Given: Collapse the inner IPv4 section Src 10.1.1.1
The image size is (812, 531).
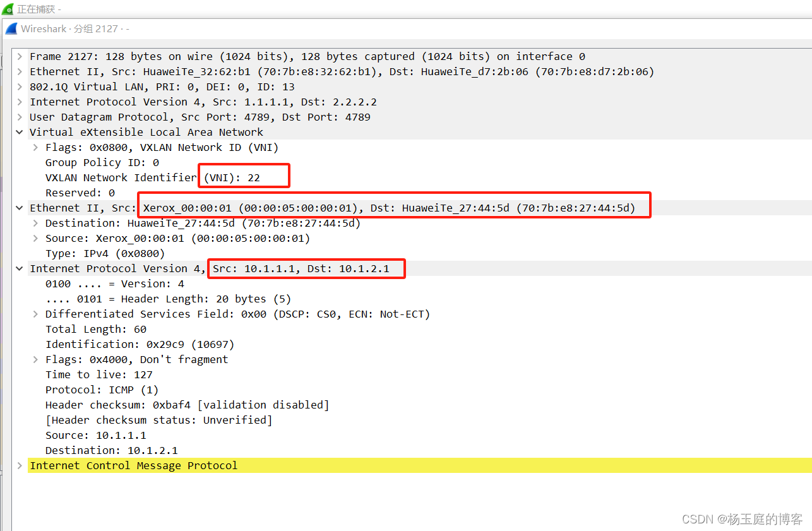Looking at the screenshot, I should [x=20, y=268].
